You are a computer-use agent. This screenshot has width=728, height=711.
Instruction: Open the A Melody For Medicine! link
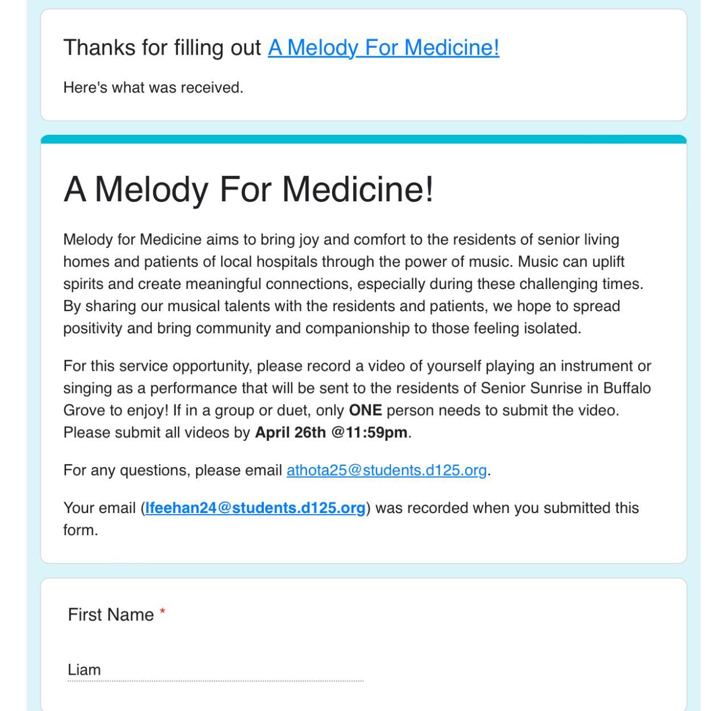click(x=383, y=47)
